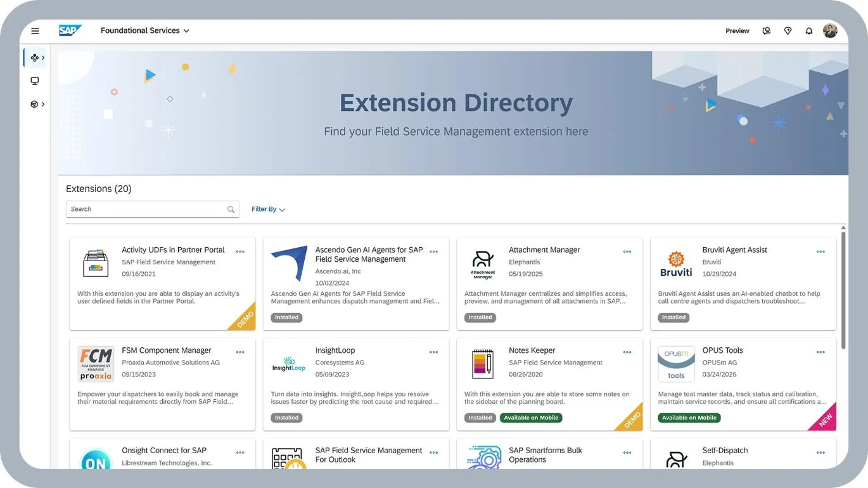
Task: Open the support chat headset icon
Action: [767, 30]
